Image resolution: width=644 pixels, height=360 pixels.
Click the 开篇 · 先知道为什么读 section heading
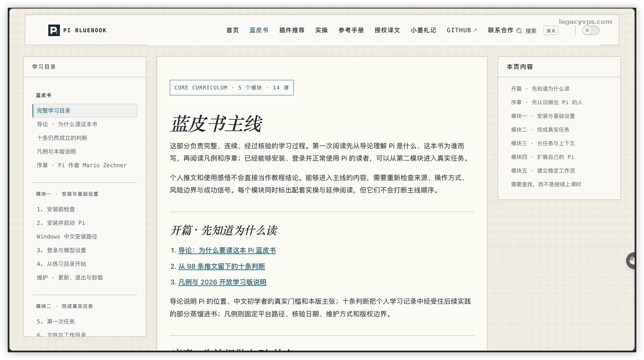tap(223, 230)
